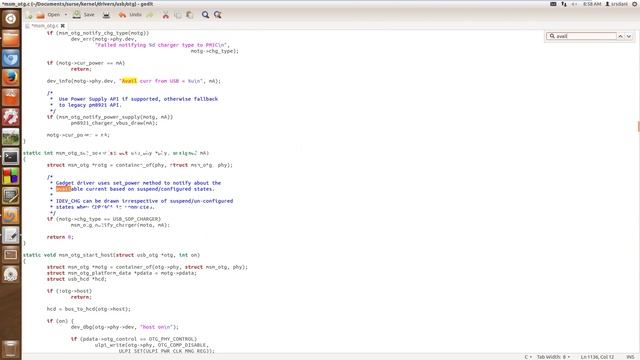The width and height of the screenshot is (640, 360).
Task: Open the session gear menu in the panel
Action: click(x=635, y=4)
